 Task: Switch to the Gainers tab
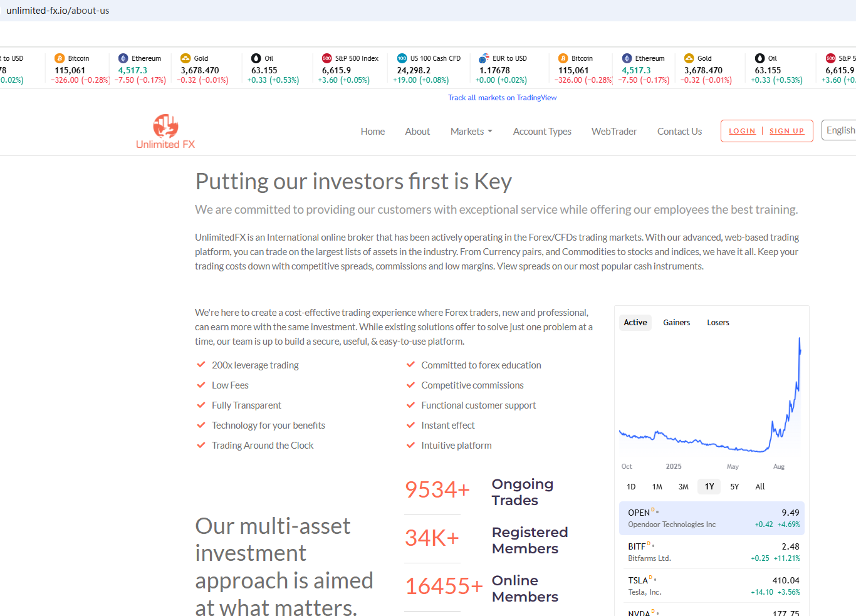676,323
